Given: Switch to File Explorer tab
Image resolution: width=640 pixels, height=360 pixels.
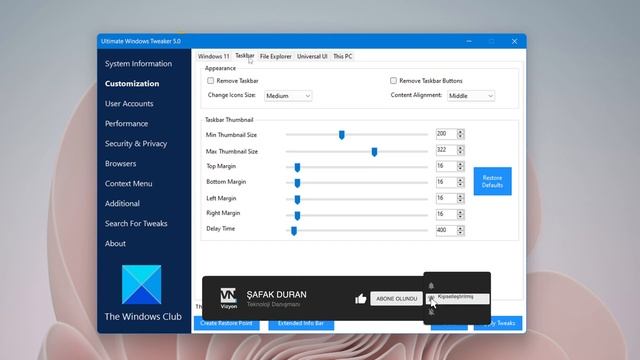Looking at the screenshot, I should coord(276,56).
